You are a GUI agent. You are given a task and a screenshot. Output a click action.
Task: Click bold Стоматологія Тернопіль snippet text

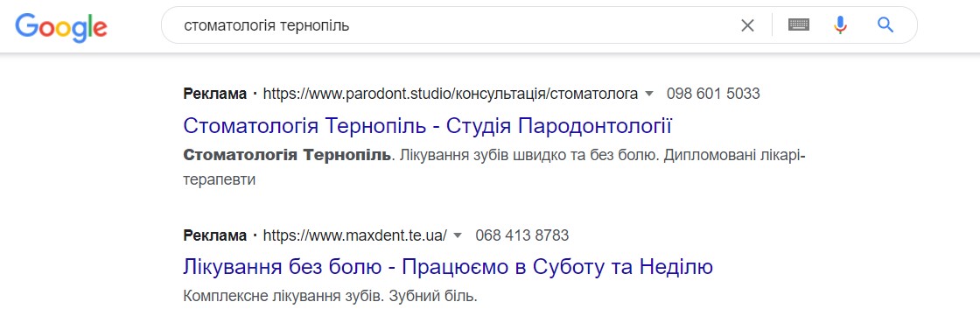[x=288, y=154]
